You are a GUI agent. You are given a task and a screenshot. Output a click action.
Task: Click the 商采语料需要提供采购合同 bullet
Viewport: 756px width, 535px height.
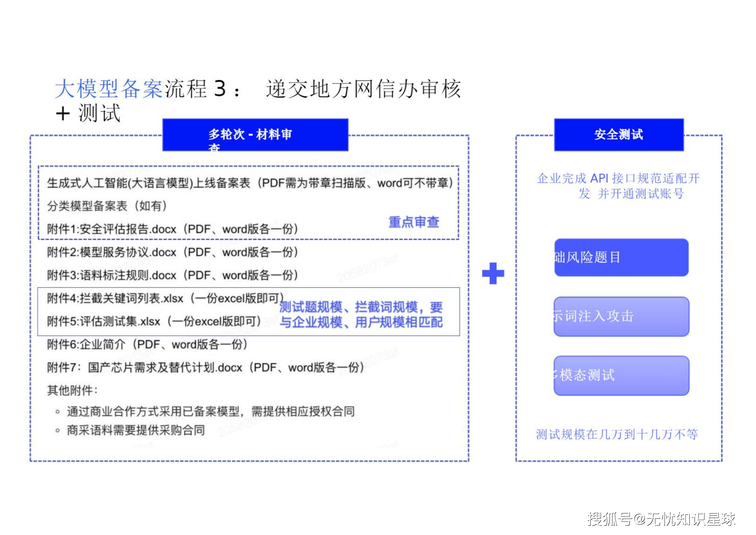[135, 430]
